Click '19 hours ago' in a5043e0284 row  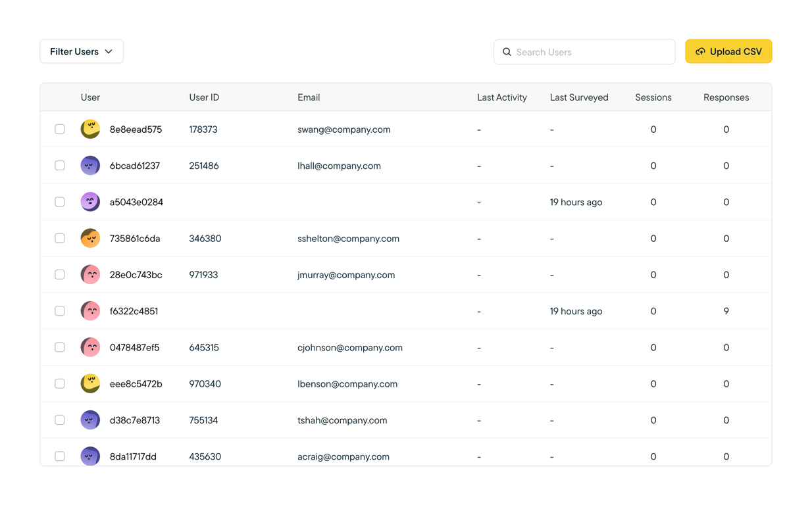576,202
